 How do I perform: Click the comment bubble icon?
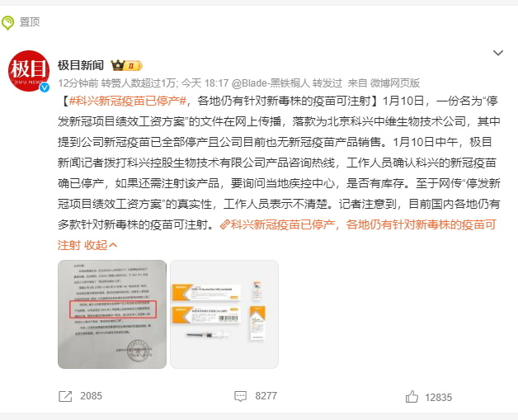point(240,396)
